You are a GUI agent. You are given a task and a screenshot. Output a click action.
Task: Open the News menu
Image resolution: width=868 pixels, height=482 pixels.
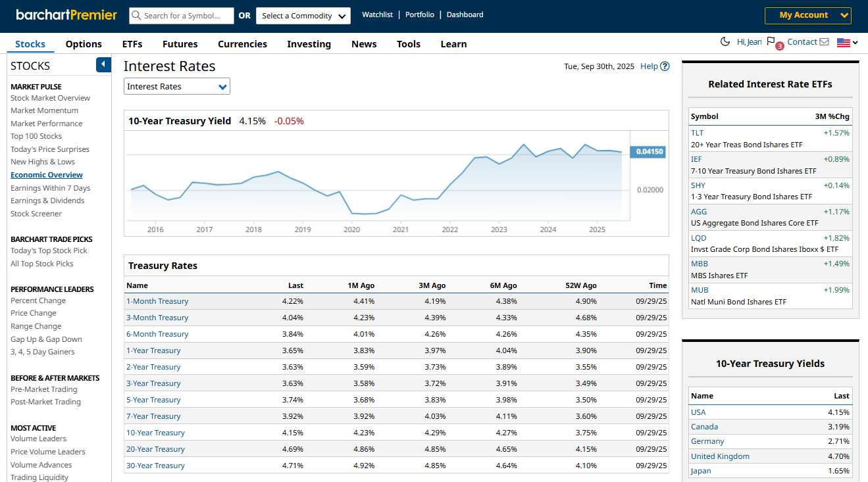tap(364, 44)
